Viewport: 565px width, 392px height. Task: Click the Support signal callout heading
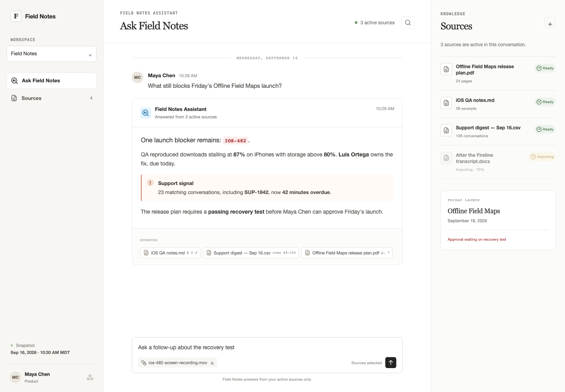[x=176, y=183]
